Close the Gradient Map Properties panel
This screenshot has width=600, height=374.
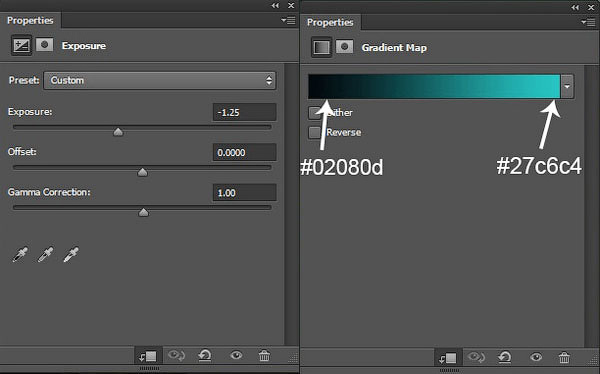[591, 7]
